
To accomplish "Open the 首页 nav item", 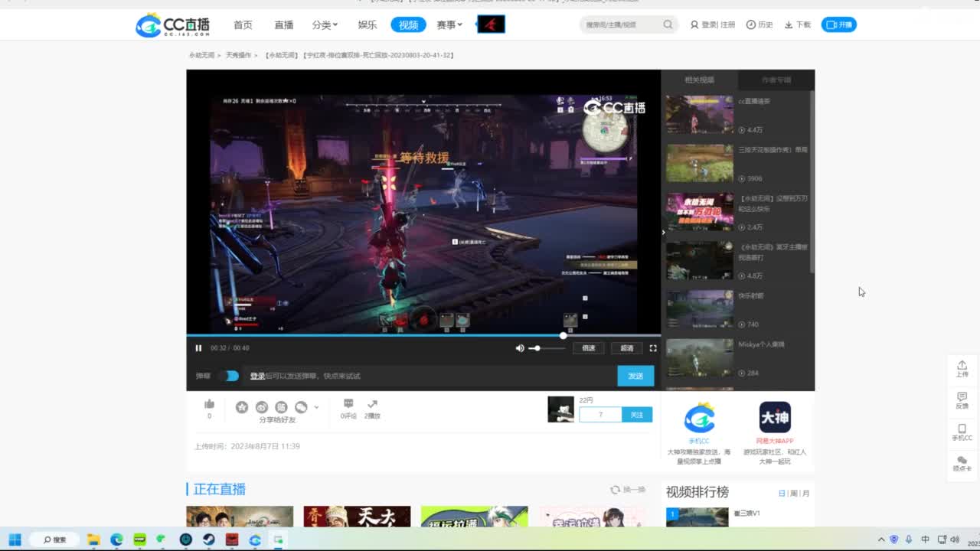I will tap(243, 24).
